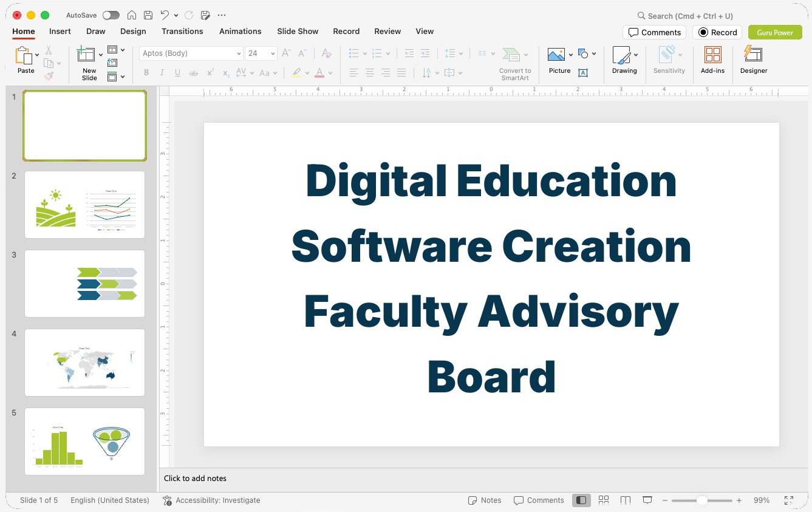Click the bulleted list icon
The image size is (812, 512).
[x=354, y=53]
